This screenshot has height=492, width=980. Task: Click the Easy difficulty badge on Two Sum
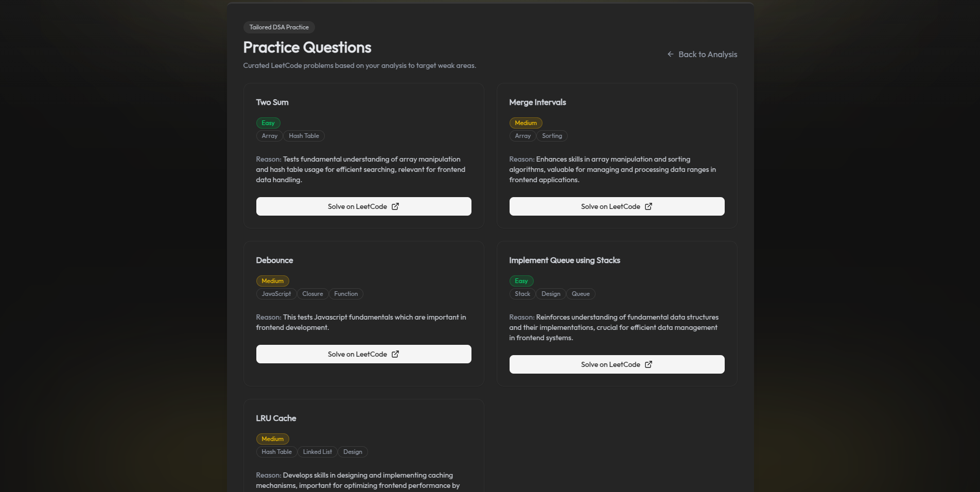pos(268,123)
